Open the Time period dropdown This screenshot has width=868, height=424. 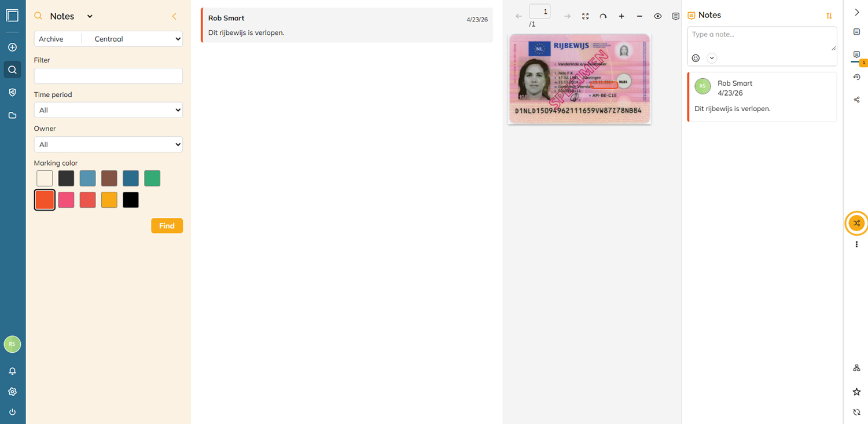tap(108, 110)
